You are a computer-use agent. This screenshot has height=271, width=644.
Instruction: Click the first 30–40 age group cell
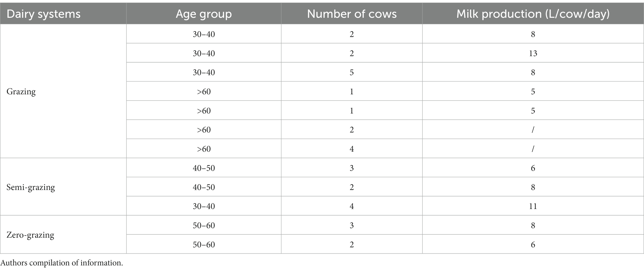click(x=204, y=34)
